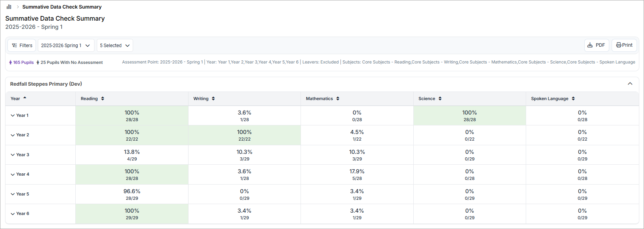644x229 pixels.
Task: Sort by Reading column sort icon
Action: click(103, 99)
